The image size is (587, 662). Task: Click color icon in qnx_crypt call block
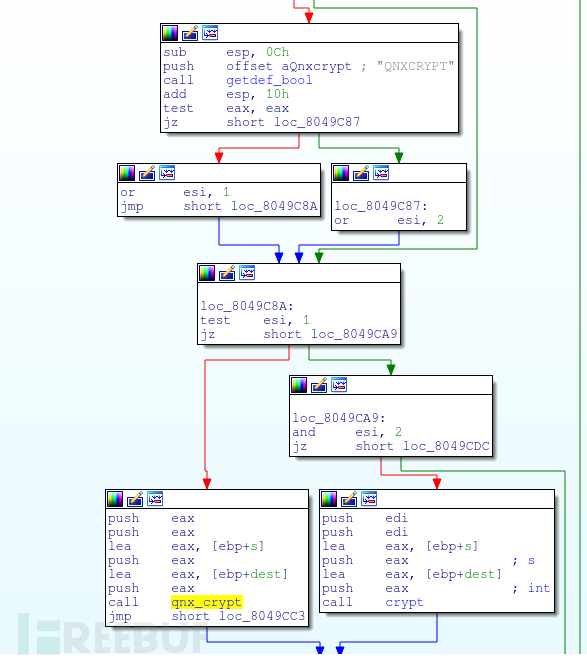click(x=115, y=499)
